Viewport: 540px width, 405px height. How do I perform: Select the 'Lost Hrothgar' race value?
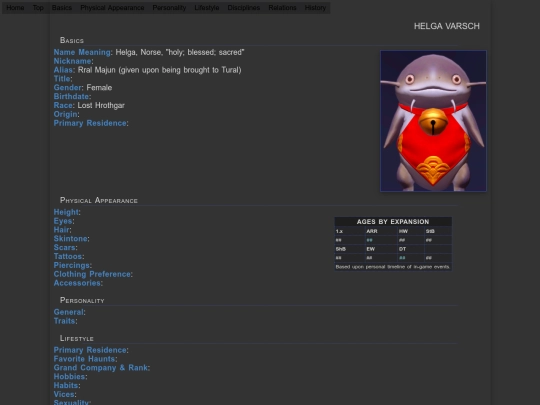pyautogui.click(x=101, y=105)
